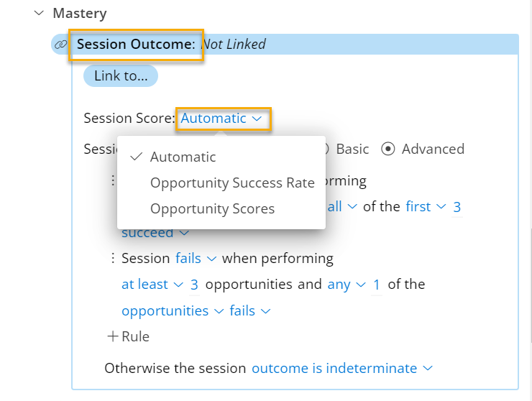This screenshot has width=532, height=401.
Task: Select the Advanced radio button
Action: 388,149
